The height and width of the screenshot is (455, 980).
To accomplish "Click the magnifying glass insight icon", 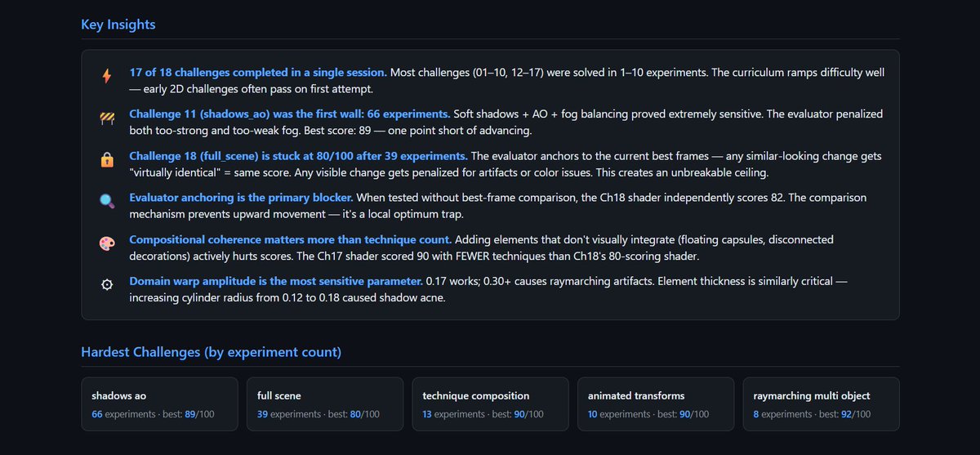I will [107, 203].
